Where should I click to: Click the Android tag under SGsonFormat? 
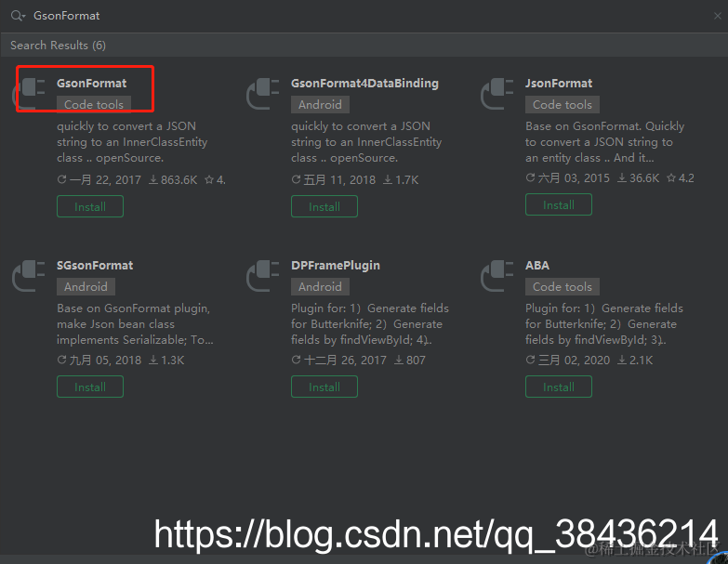click(86, 286)
